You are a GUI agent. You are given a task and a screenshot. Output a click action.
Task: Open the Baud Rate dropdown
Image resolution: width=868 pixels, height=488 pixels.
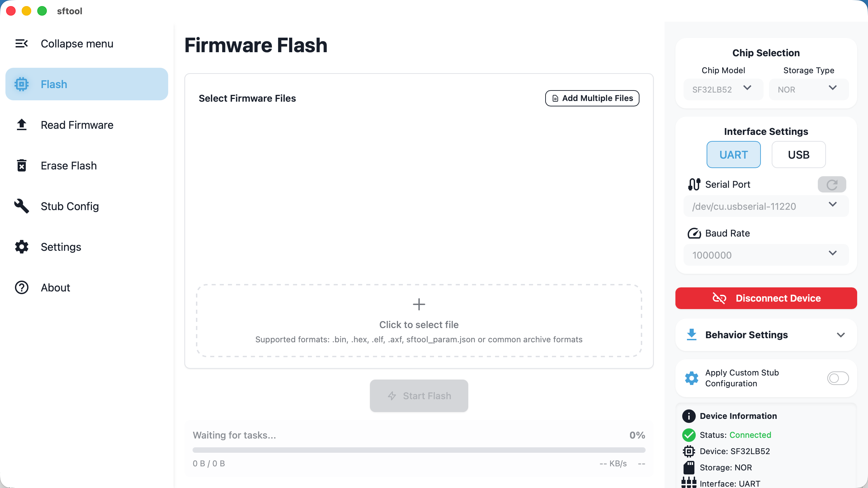pos(766,255)
